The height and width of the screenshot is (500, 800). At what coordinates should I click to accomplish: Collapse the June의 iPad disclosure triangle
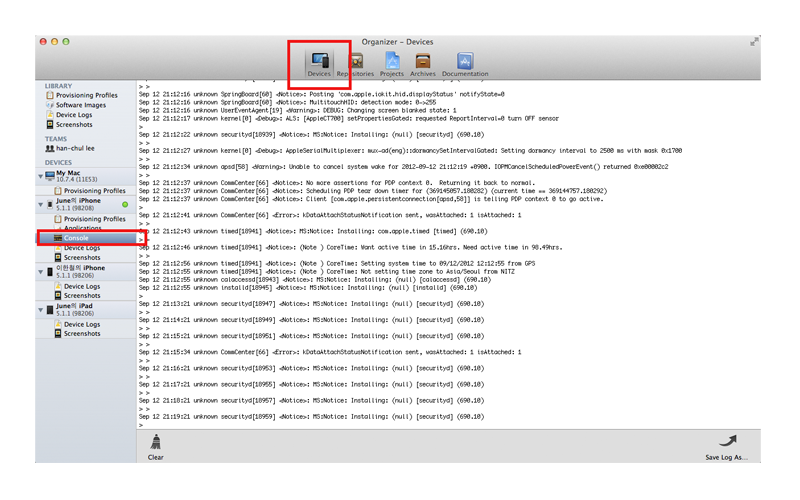tap(40, 310)
